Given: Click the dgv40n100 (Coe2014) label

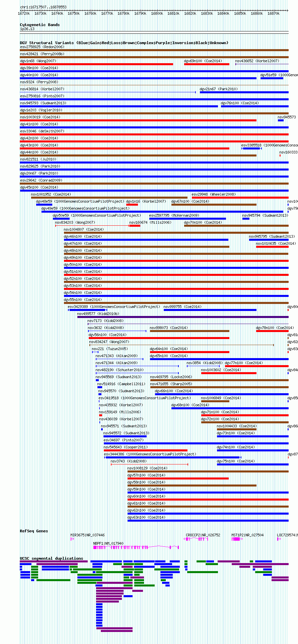Looking at the screenshot, I should 39,75.
